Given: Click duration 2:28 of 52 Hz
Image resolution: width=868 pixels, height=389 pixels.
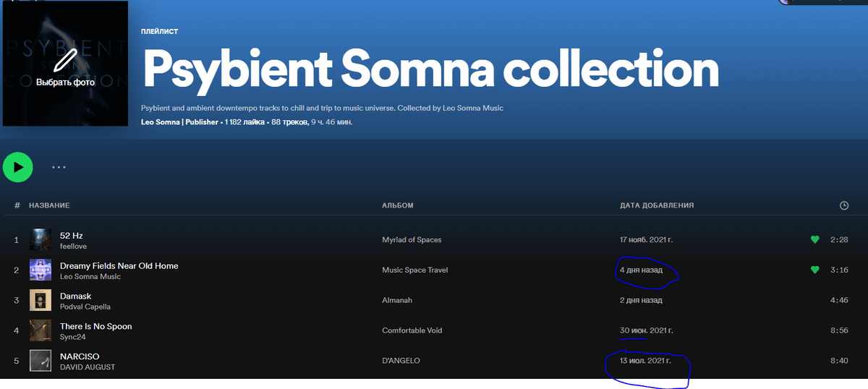Looking at the screenshot, I should coord(839,239).
